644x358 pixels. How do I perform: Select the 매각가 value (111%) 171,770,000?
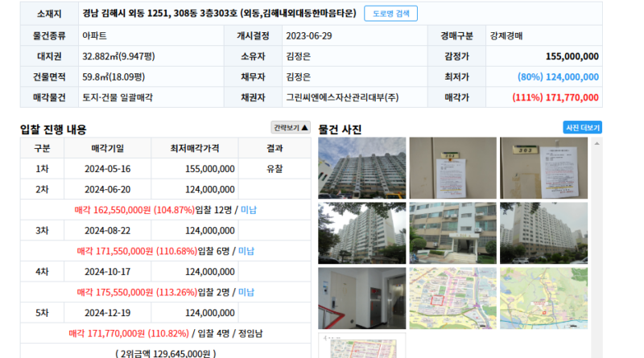point(555,97)
